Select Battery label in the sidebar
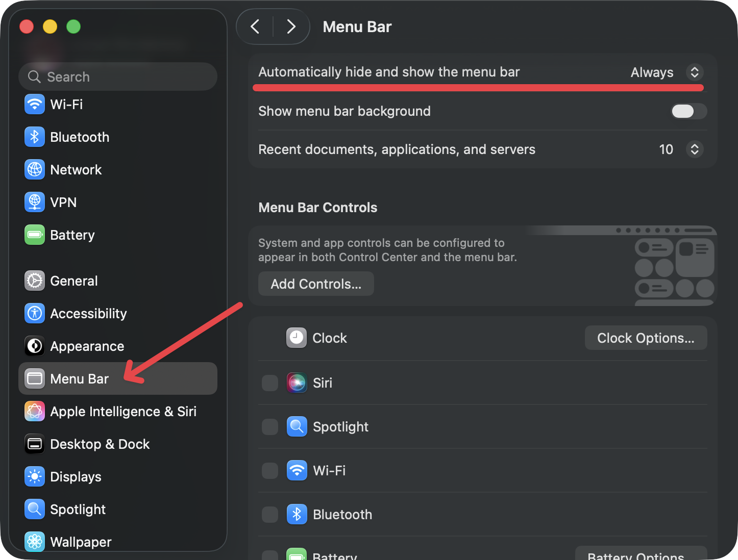This screenshot has width=738, height=560. [x=72, y=235]
